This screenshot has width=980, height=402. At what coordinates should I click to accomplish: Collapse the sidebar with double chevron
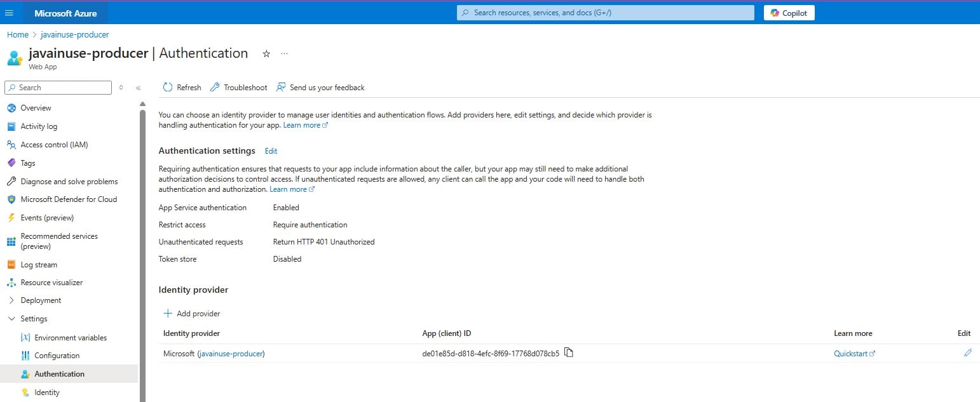(138, 88)
